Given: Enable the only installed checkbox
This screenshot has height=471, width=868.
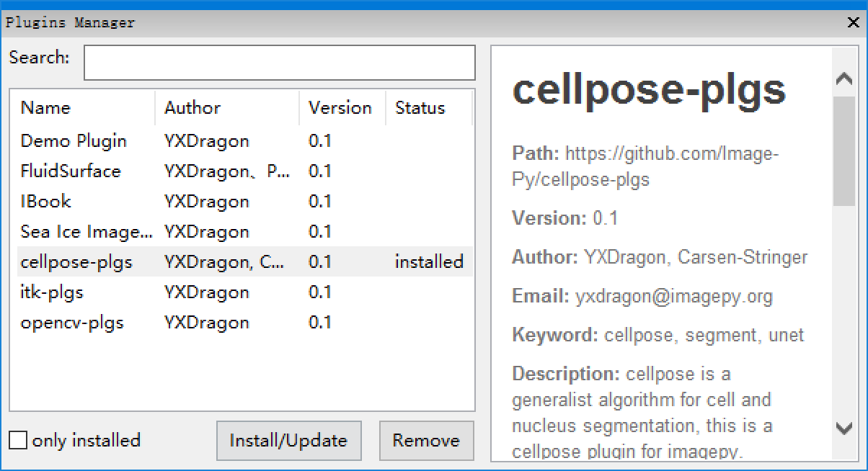Looking at the screenshot, I should pos(18,440).
